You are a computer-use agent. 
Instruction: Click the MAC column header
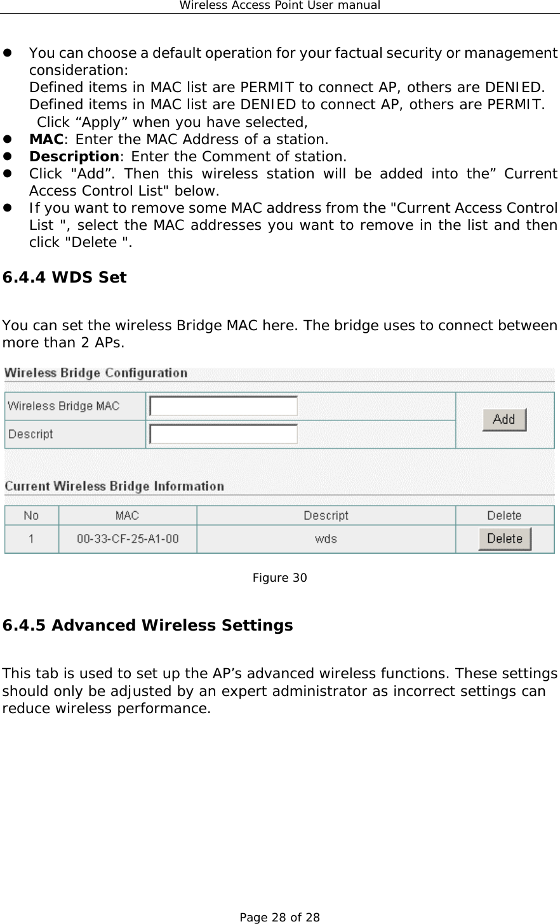(x=127, y=514)
